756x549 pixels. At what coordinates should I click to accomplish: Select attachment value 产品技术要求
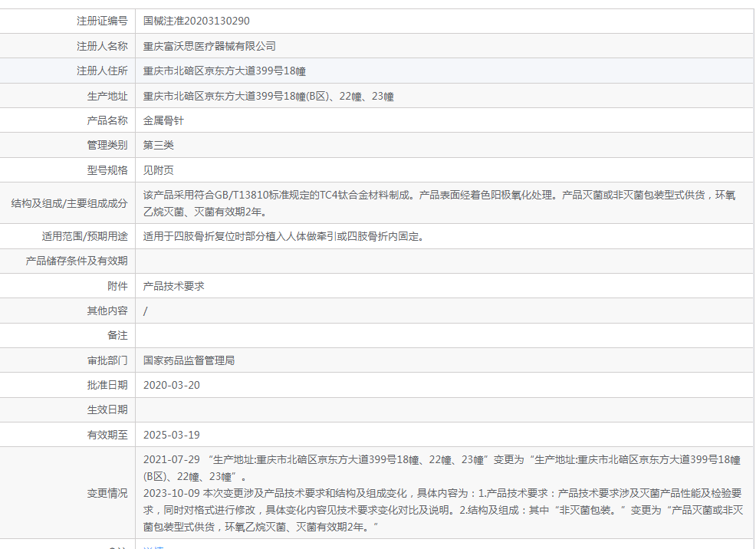click(173, 286)
